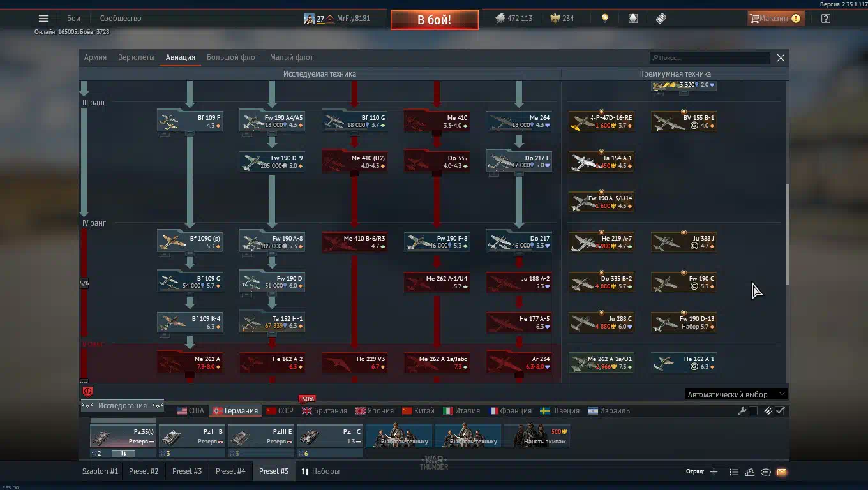Screen dimensions: 868x490
Task: Click the lightbulb hints icon
Action: tap(605, 19)
